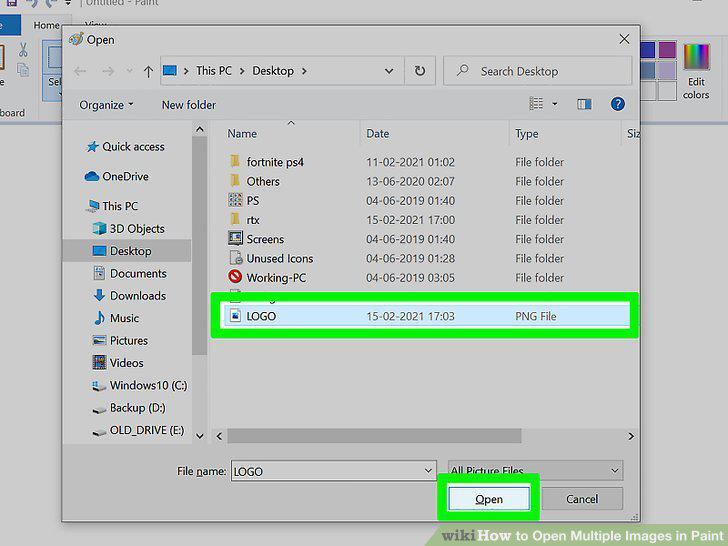Click the Home tab in Paint

point(46,25)
